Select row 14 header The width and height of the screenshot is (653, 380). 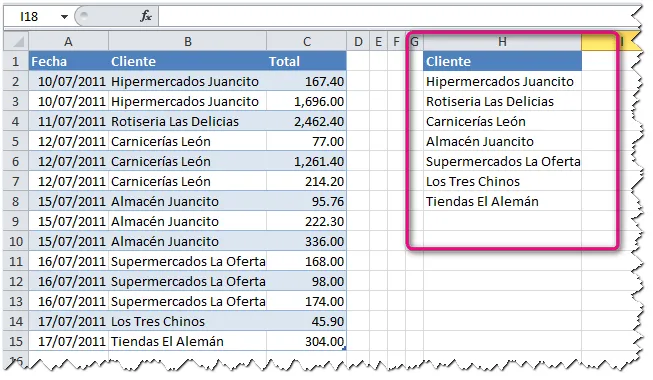tap(16, 321)
